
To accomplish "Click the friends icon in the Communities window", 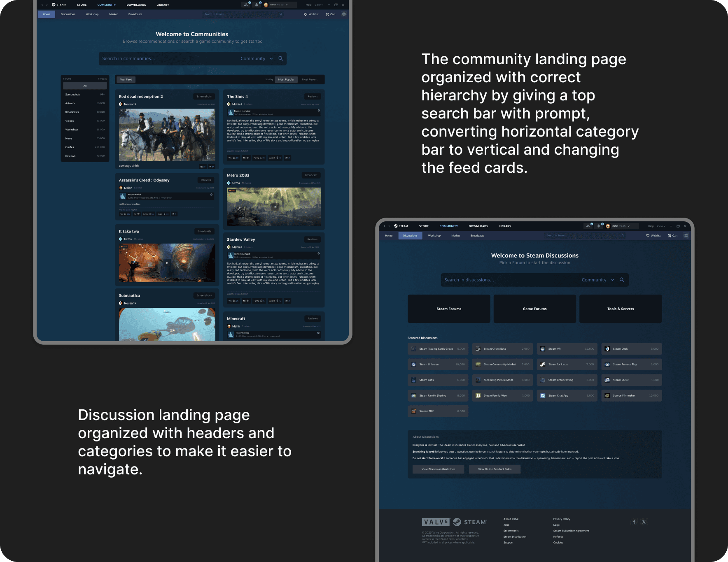I will tap(246, 5).
